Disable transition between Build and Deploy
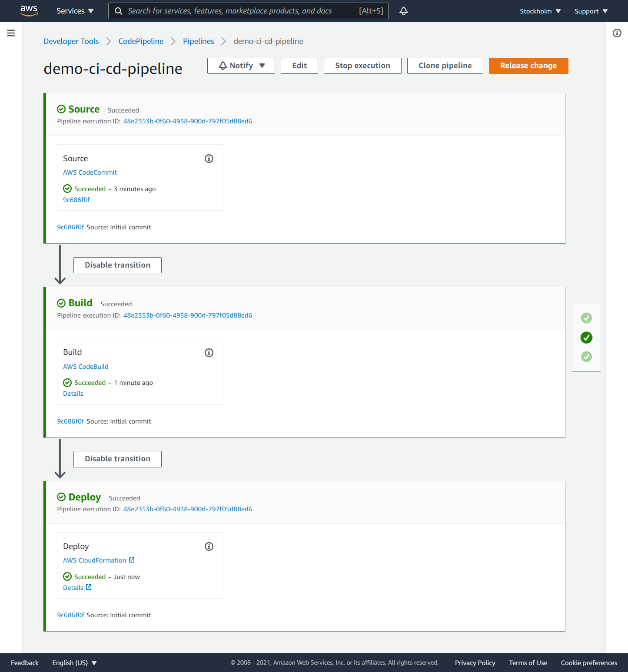628x672 pixels. point(117,459)
